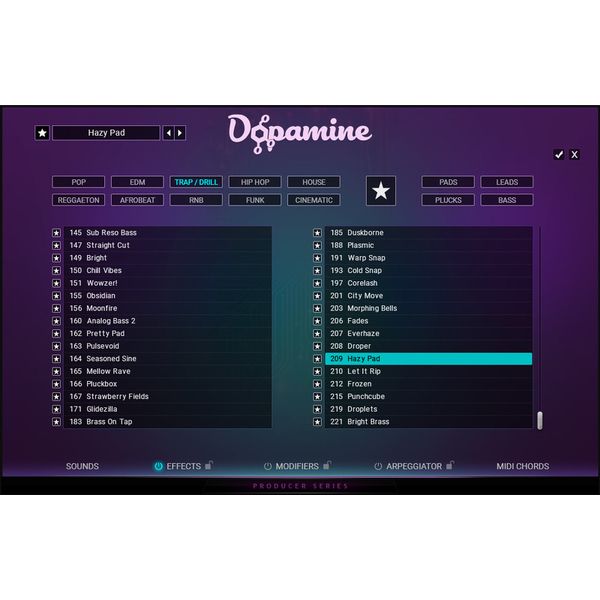600x600 pixels.
Task: Filter presets by HOUSE
Action: [314, 182]
